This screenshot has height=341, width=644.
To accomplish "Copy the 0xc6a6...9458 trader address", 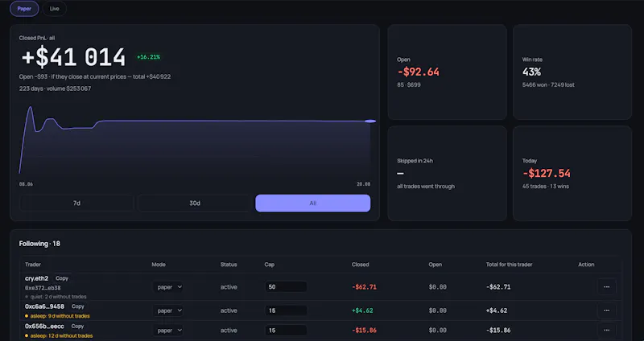I will click(77, 306).
